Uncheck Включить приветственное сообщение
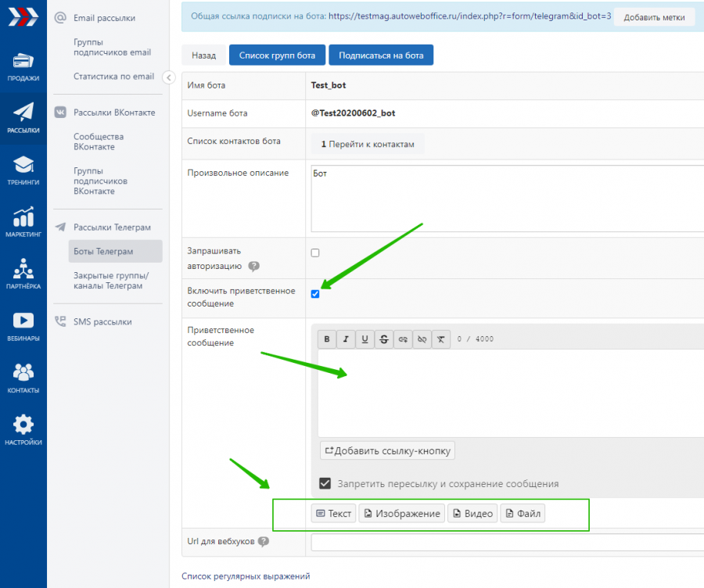704x588 pixels. pyautogui.click(x=315, y=294)
